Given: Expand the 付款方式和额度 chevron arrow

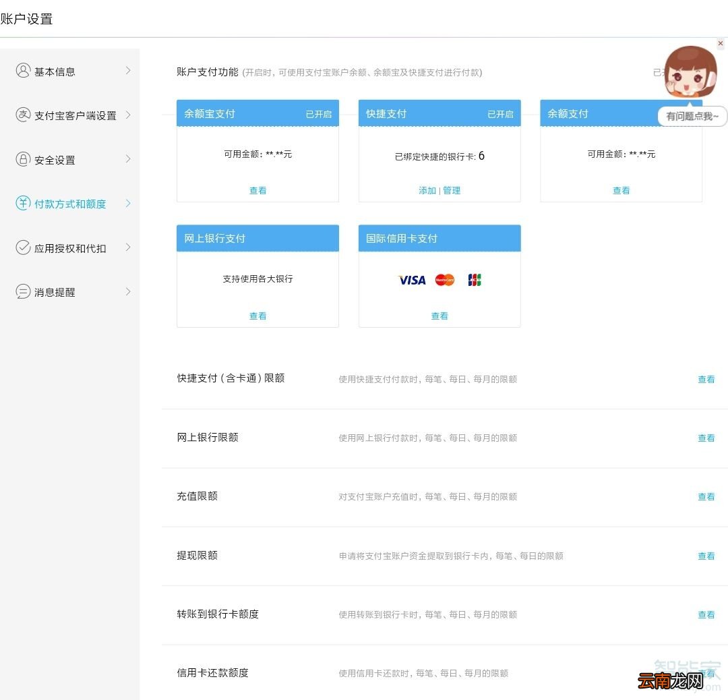Looking at the screenshot, I should 128,204.
